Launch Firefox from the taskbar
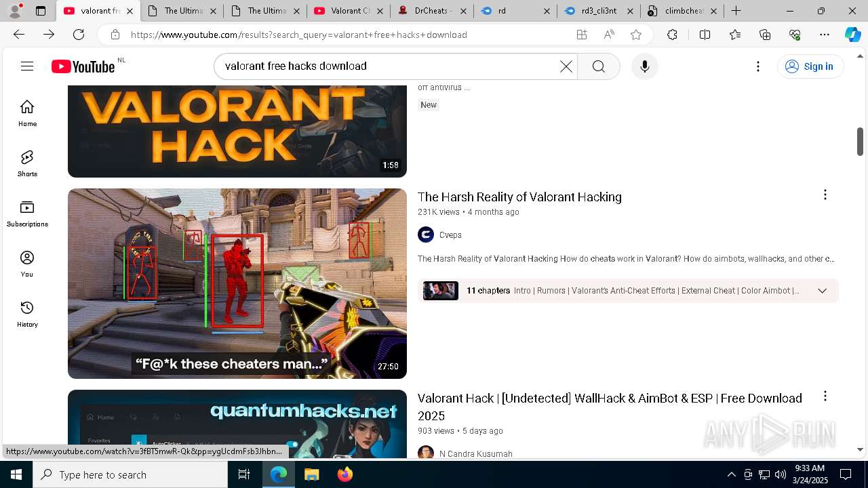 pyautogui.click(x=344, y=474)
